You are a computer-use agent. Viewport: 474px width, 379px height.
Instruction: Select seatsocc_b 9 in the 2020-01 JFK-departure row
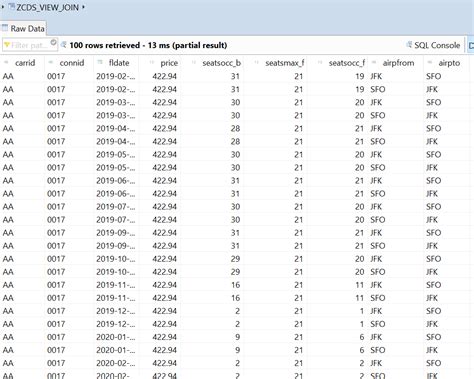(237, 337)
